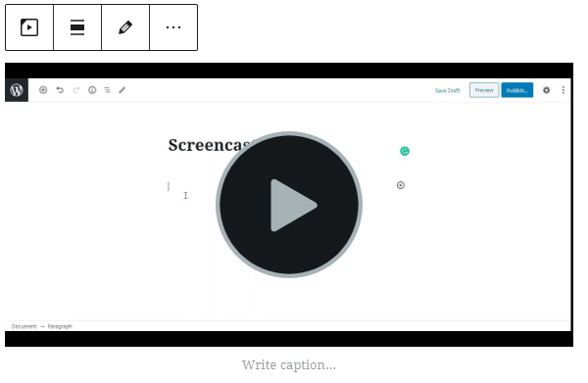
Task: Click the video block type icon
Action: click(29, 27)
